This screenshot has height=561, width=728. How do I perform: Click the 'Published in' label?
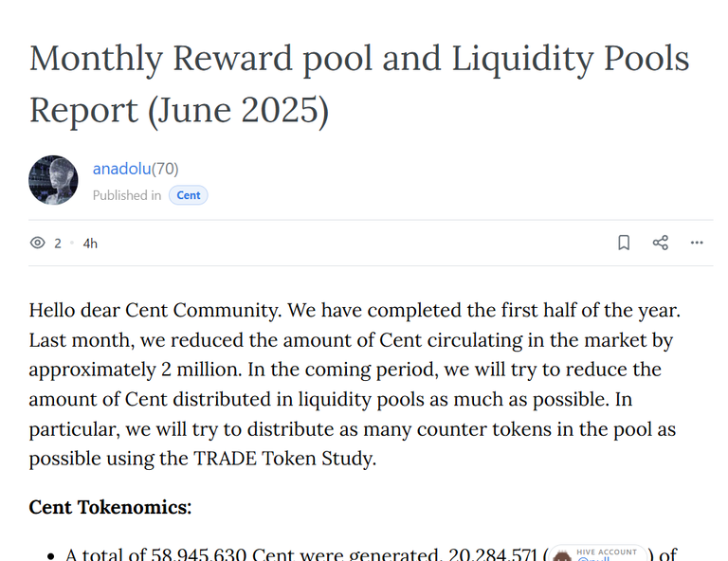coord(127,195)
